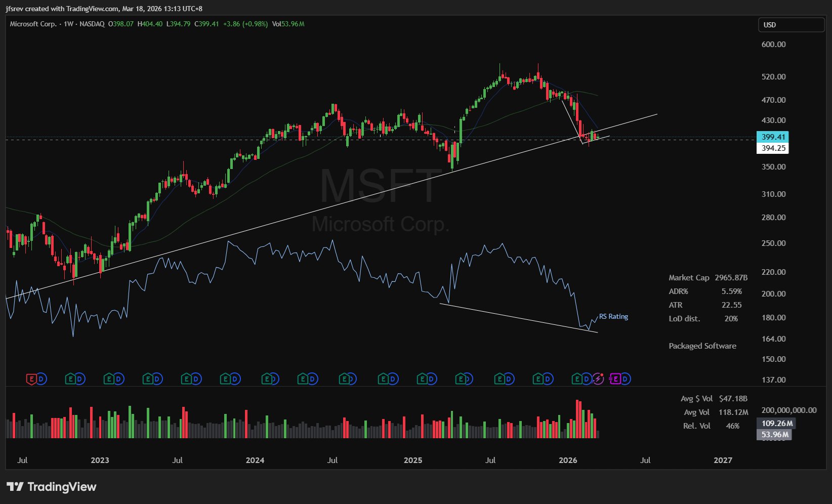832x504 pixels.
Task: Click the red July 2022 earnings E marker
Action: pos(31,379)
